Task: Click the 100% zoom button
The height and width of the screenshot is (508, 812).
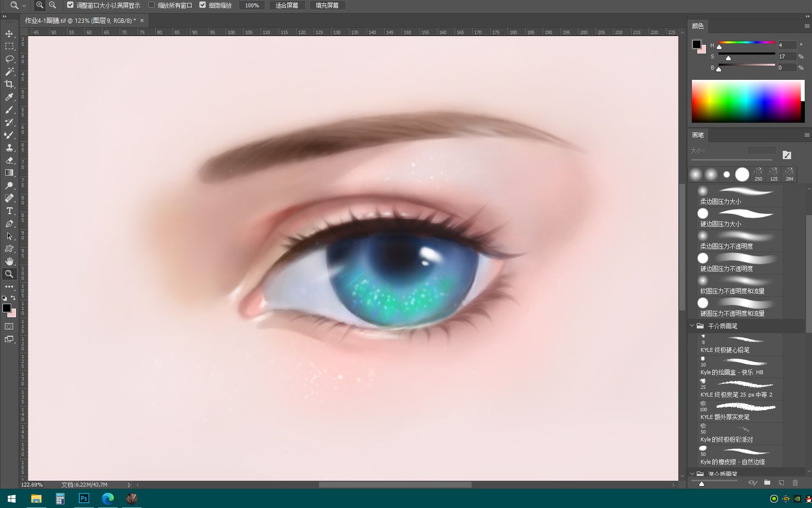Action: [252, 5]
